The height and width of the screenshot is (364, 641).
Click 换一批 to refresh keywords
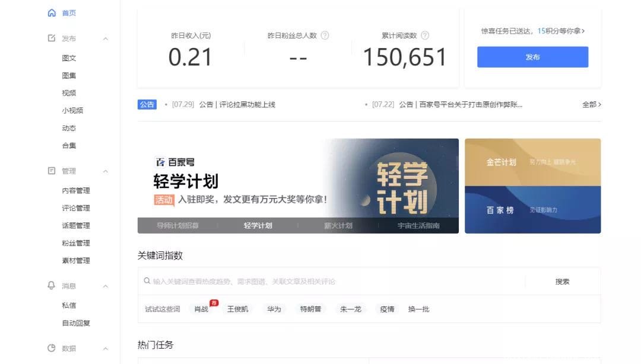(x=418, y=309)
